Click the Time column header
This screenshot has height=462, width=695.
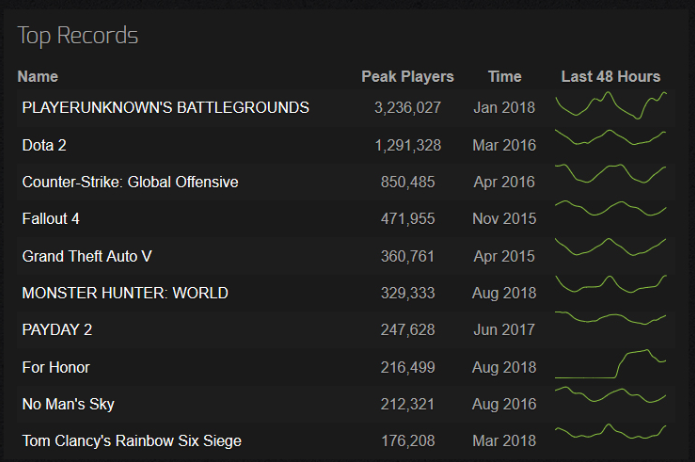click(504, 77)
